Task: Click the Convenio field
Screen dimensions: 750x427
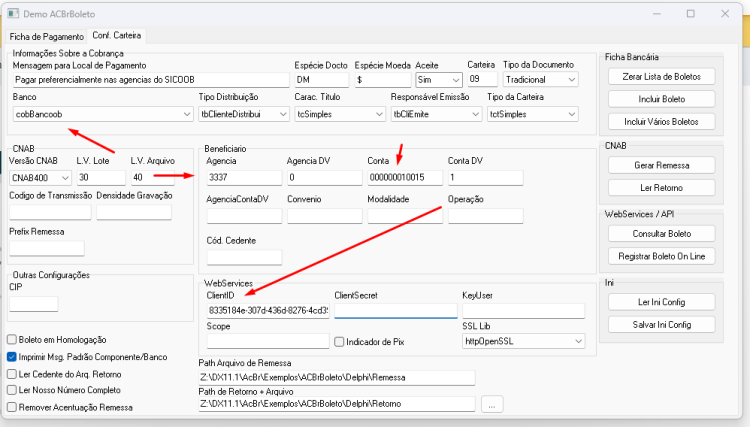Action: pos(324,216)
